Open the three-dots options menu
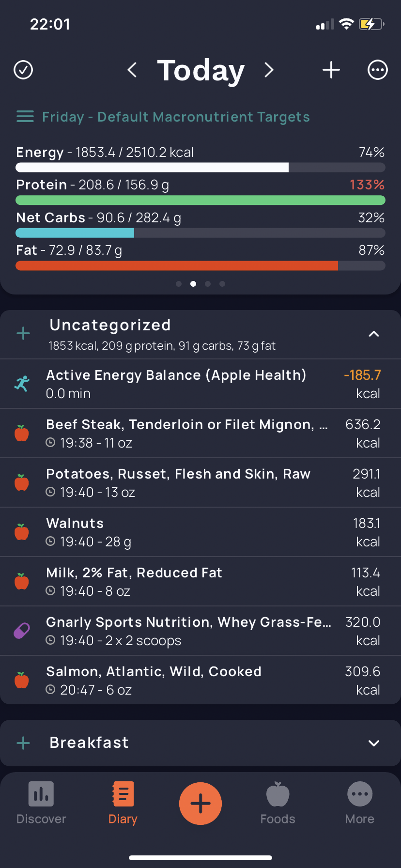401x868 pixels. 378,70
